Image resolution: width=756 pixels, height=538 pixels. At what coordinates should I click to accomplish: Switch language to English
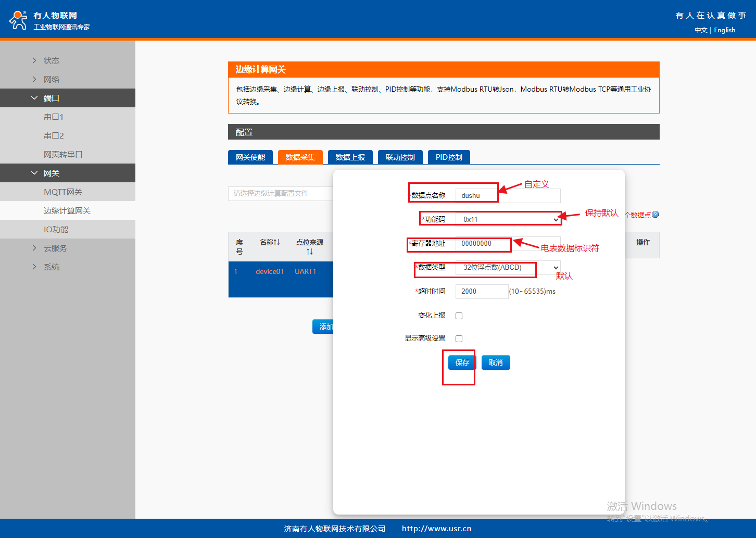click(x=724, y=30)
